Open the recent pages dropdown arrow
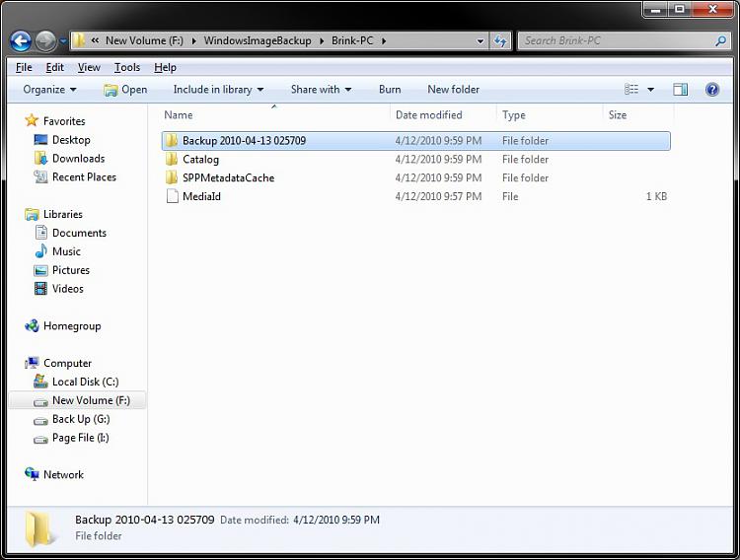740x560 pixels. (x=63, y=41)
